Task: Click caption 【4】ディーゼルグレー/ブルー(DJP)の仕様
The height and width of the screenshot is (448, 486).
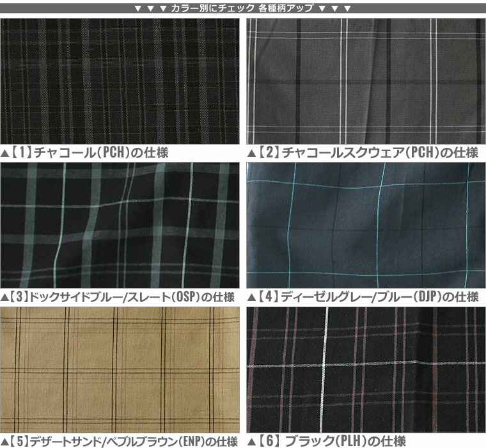Action: tap(363, 297)
